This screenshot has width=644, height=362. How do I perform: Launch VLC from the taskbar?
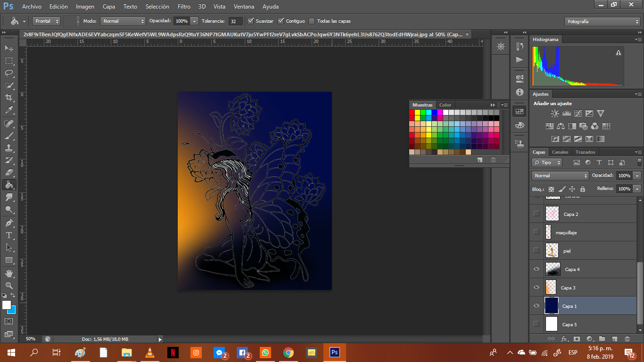pyautogui.click(x=150, y=353)
